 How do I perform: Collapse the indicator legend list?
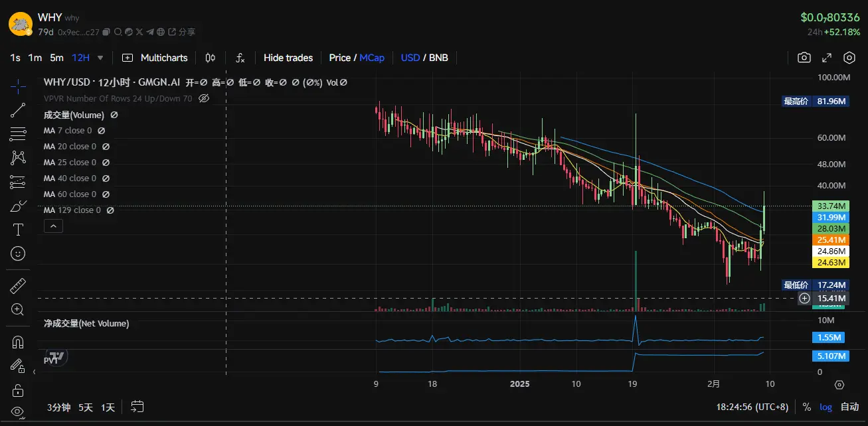(52, 226)
